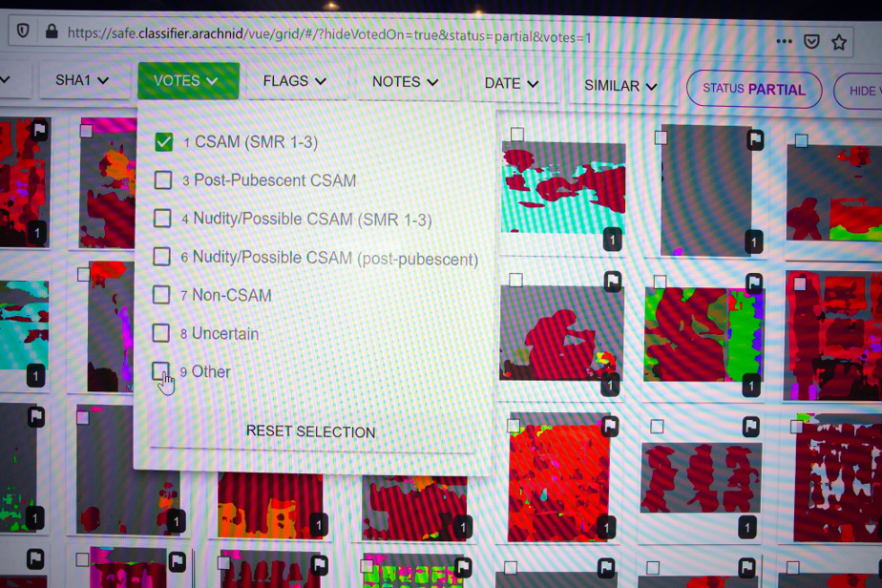Bookmark this page with the star icon

pyautogui.click(x=839, y=42)
